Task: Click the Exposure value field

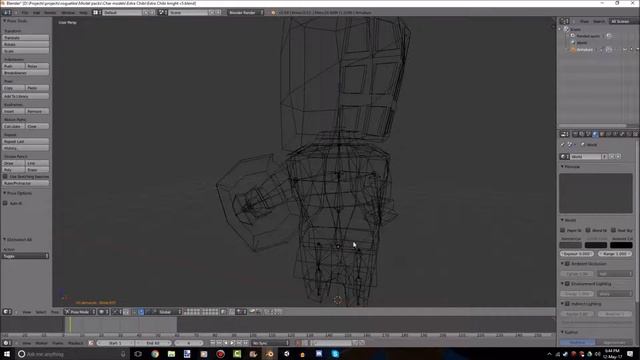Action: pyautogui.click(x=577, y=254)
